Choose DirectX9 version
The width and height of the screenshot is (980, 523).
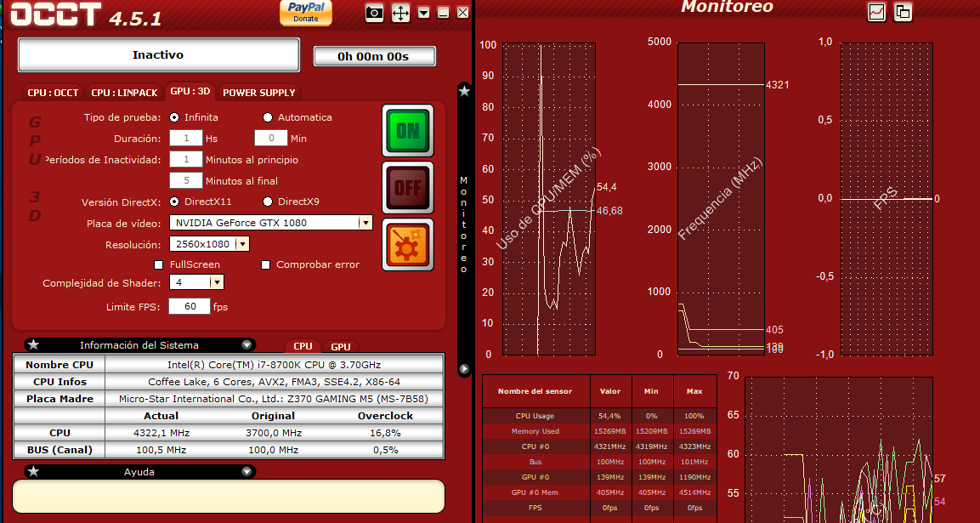[268, 202]
